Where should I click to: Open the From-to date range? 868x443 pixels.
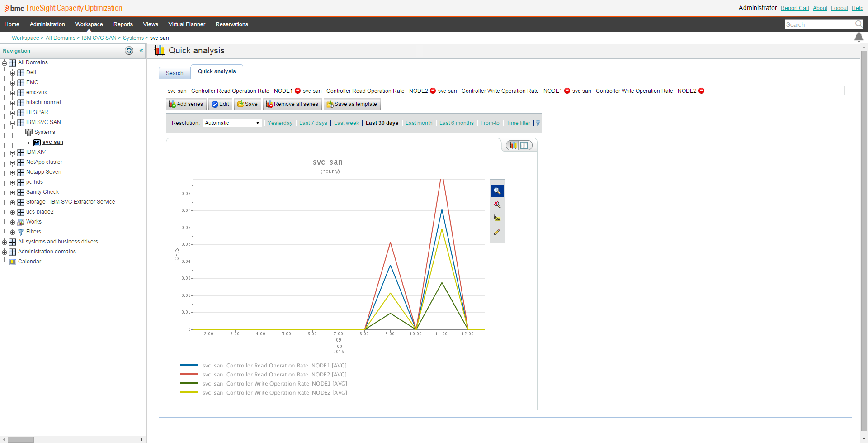[490, 123]
